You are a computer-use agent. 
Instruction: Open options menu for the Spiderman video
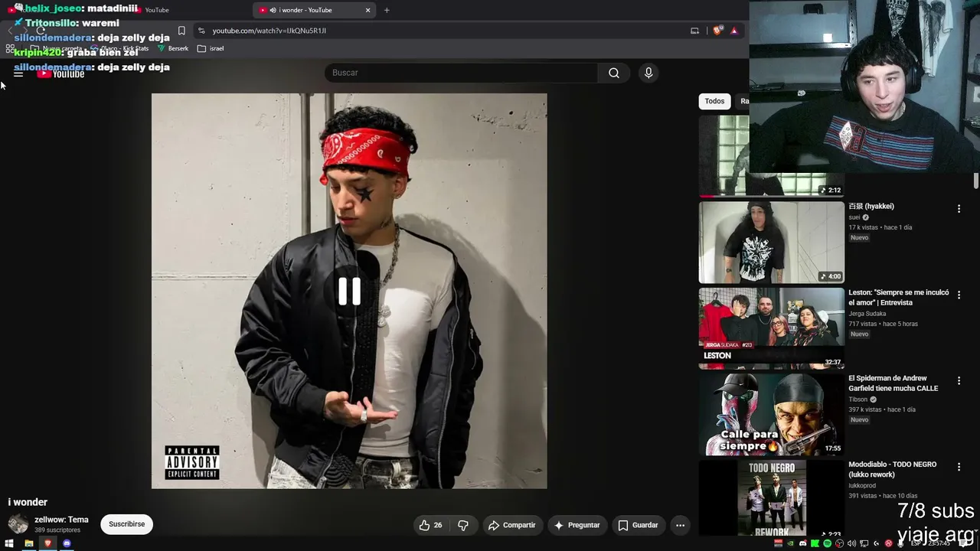coord(959,380)
